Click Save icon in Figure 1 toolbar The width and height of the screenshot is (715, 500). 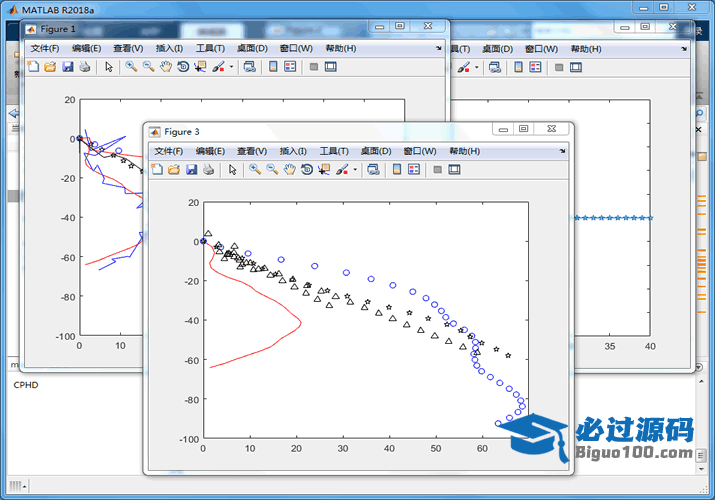(x=67, y=67)
